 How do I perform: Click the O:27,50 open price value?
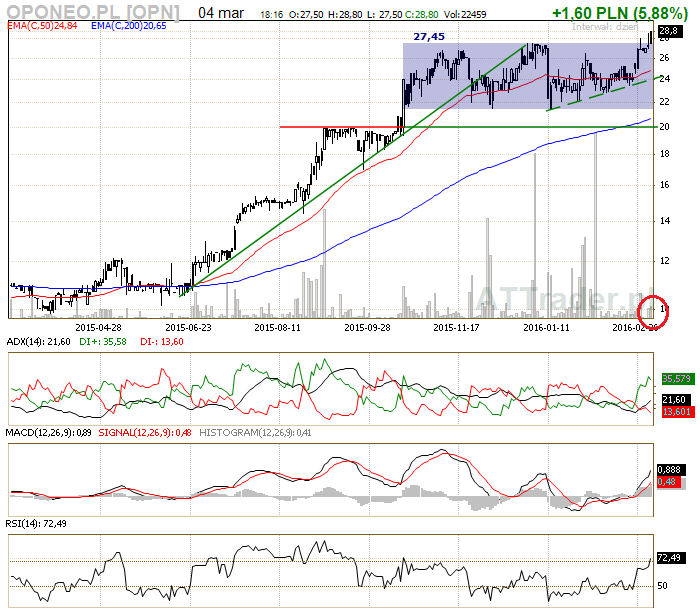pyautogui.click(x=306, y=15)
